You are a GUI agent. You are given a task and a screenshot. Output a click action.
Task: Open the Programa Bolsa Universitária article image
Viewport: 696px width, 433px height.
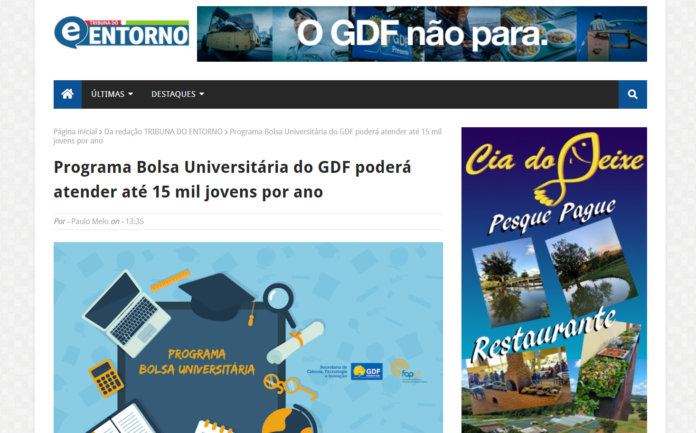pyautogui.click(x=248, y=338)
